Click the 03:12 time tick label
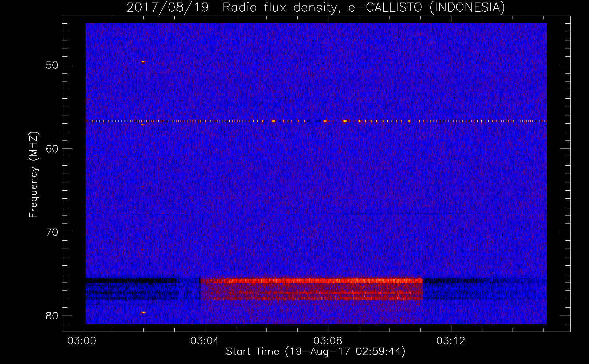 pos(451,341)
